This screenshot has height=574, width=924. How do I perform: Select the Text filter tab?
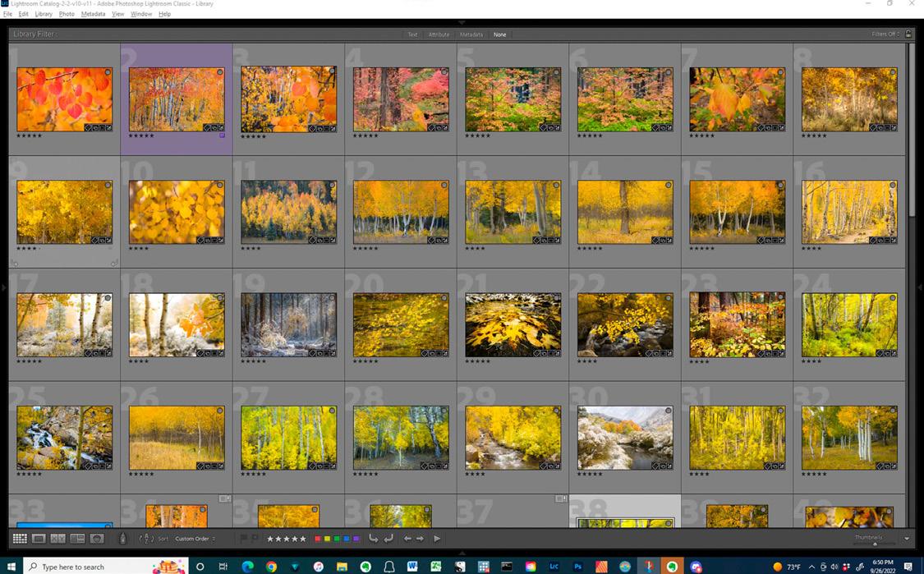tap(412, 34)
